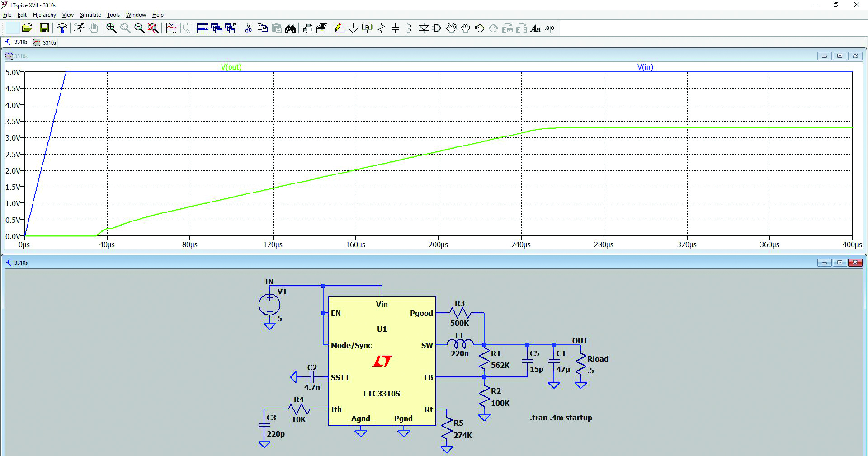Click the Run simulation icon

pyautogui.click(x=79, y=28)
